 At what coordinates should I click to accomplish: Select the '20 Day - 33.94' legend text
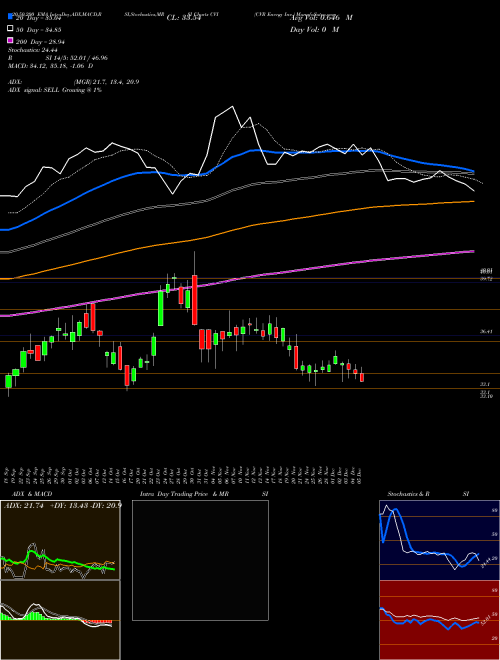point(38,18)
